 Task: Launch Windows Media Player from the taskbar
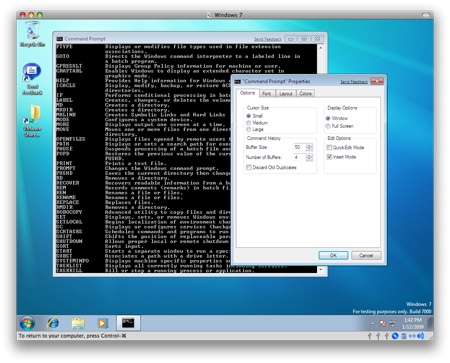click(x=103, y=323)
